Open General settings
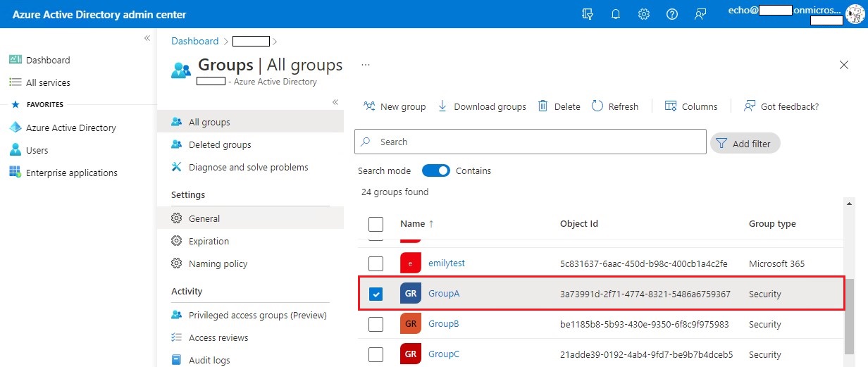 (250, 218)
